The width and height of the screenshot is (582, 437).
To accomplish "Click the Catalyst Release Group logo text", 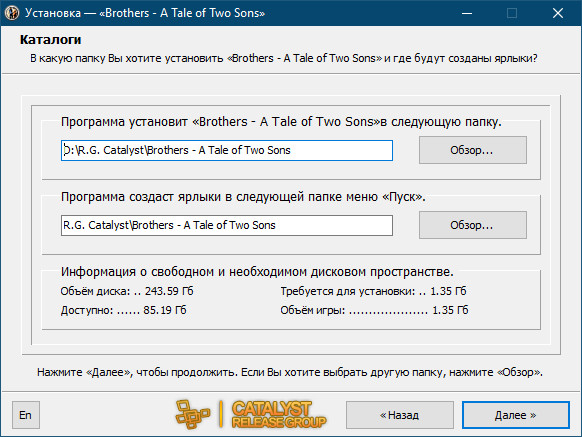I will click(279, 414).
